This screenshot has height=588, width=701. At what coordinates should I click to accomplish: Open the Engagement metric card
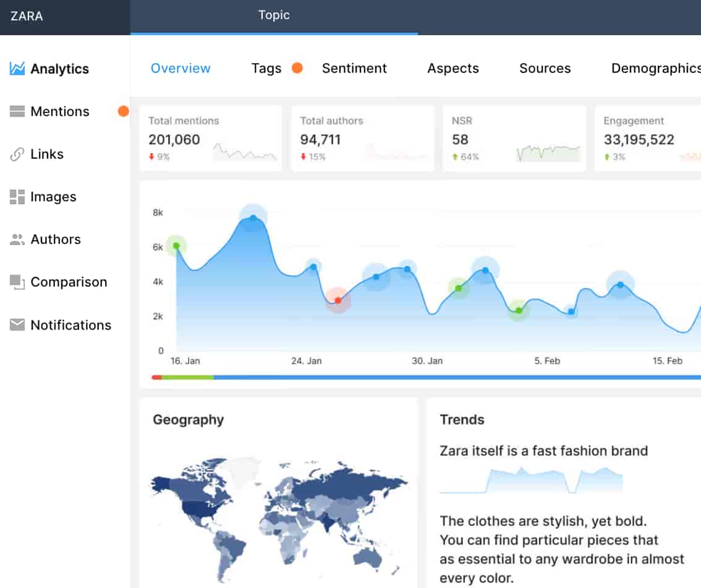648,138
